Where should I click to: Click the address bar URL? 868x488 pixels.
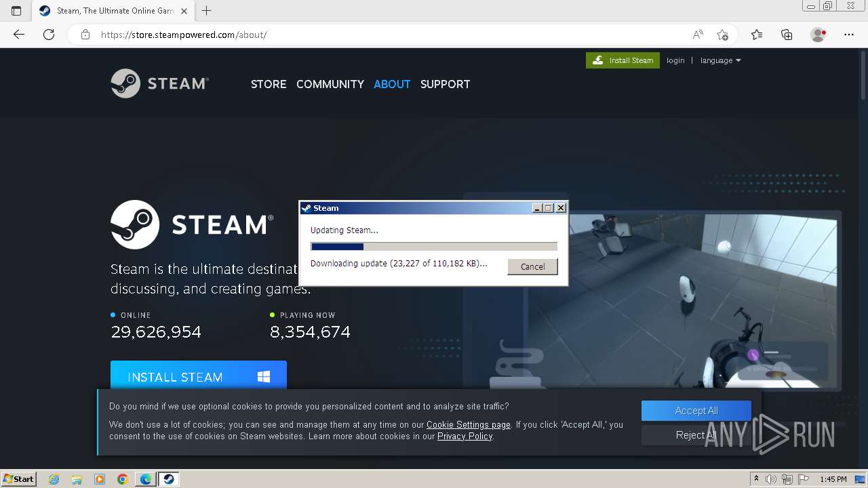coord(184,35)
